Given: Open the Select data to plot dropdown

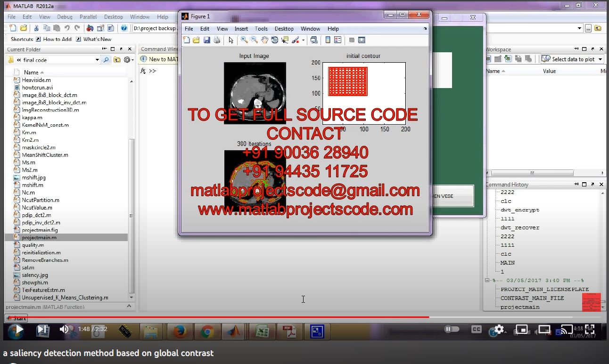Looking at the screenshot, I should click(x=600, y=59).
